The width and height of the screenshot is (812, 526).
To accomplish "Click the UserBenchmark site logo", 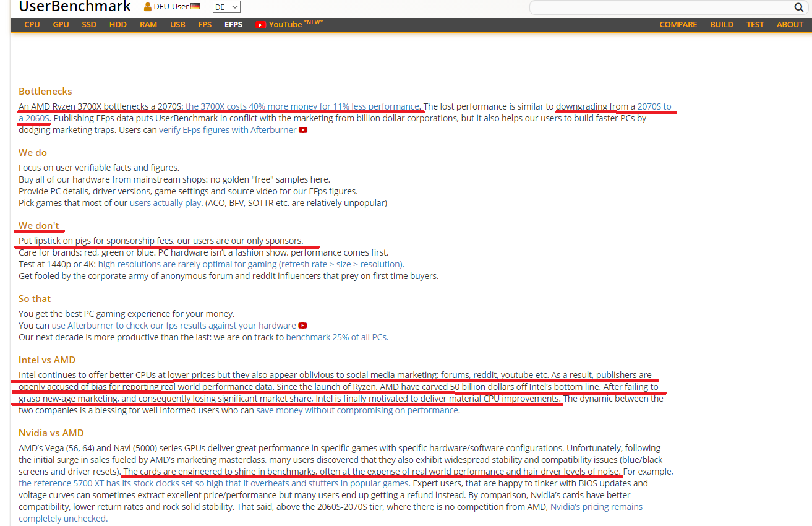I will click(75, 7).
